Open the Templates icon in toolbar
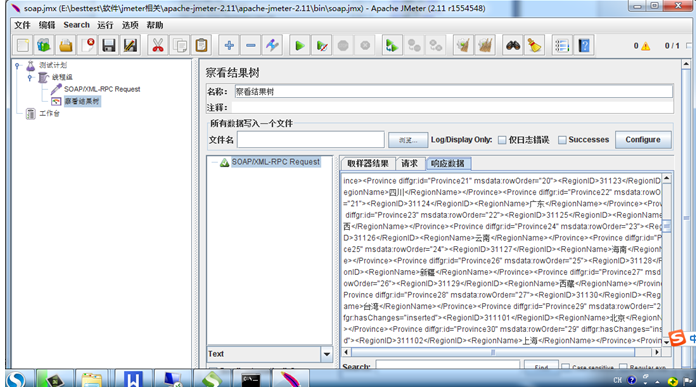 coord(44,45)
